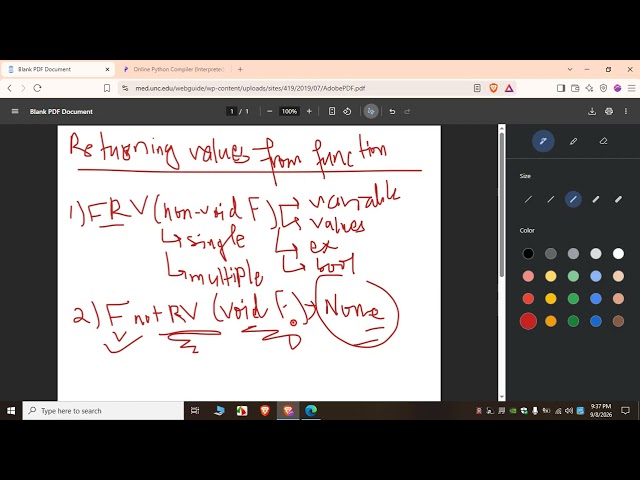Click the Windows taskbar search box
The width and height of the screenshot is (640, 480).
coord(103,411)
